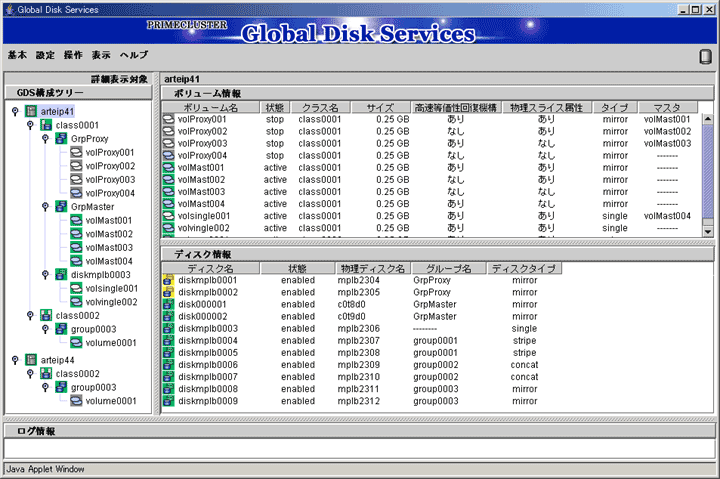Viewport: 720px width, 479px height.
Task: Click the GDS構成ツリー panel header
Action: pyautogui.click(x=78, y=93)
